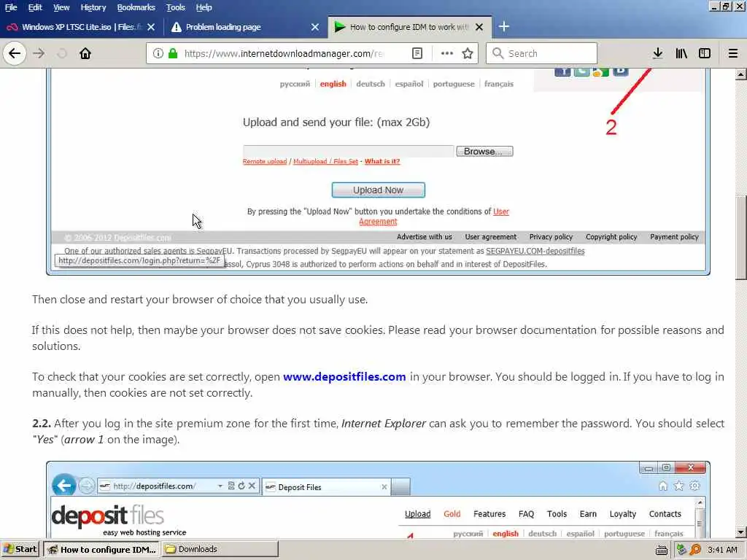The image size is (747, 560).
Task: Click the scrollbar down arrow
Action: pos(741,532)
